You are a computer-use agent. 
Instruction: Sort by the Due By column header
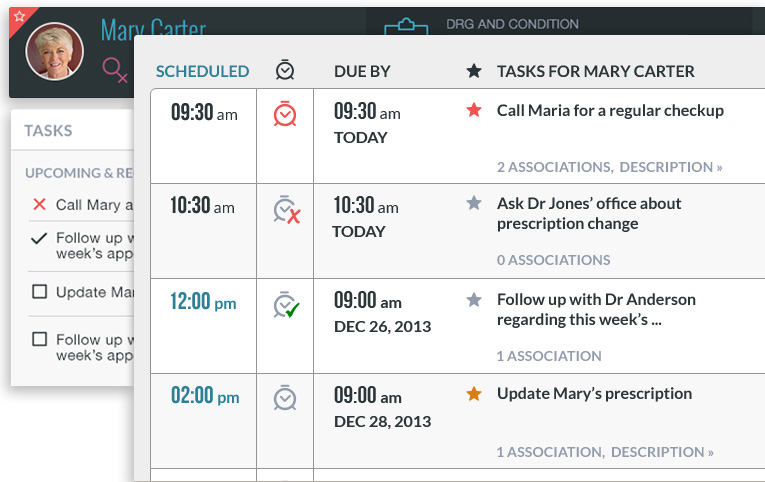(x=362, y=71)
